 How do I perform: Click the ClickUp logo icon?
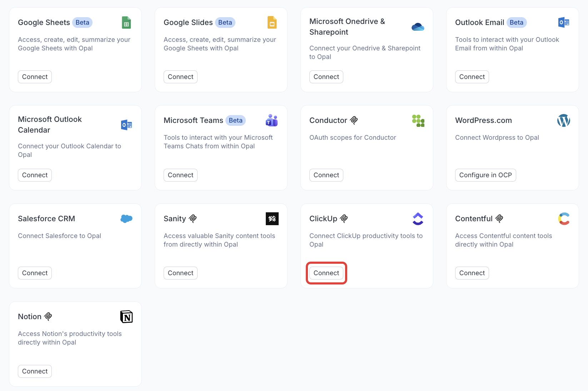(x=418, y=219)
